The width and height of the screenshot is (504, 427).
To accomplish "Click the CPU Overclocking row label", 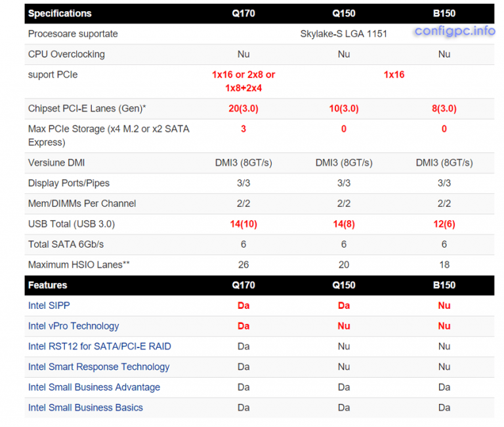I will click(66, 54).
